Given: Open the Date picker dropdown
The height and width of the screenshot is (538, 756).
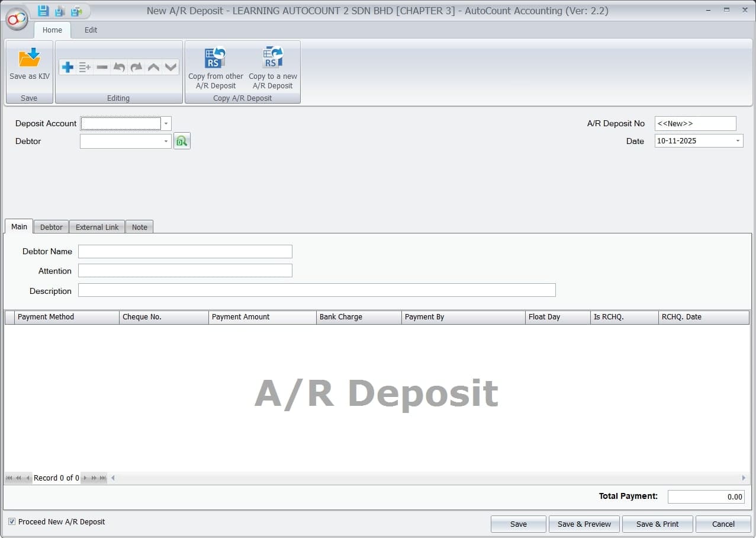Looking at the screenshot, I should pos(738,141).
